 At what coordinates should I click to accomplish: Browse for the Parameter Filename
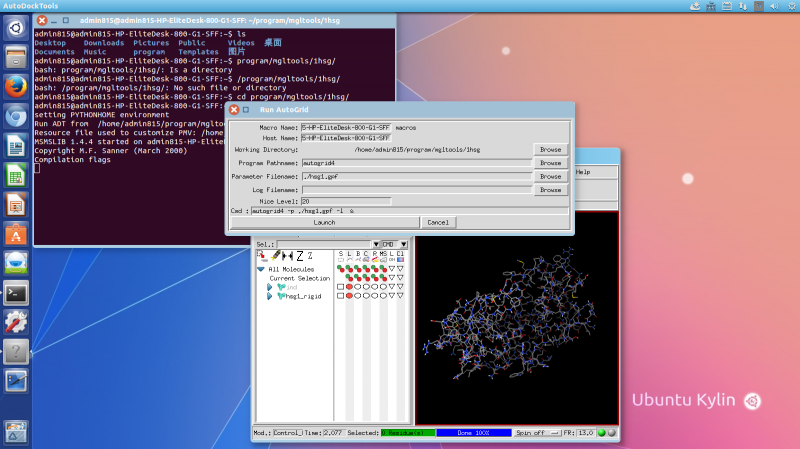[x=550, y=176]
